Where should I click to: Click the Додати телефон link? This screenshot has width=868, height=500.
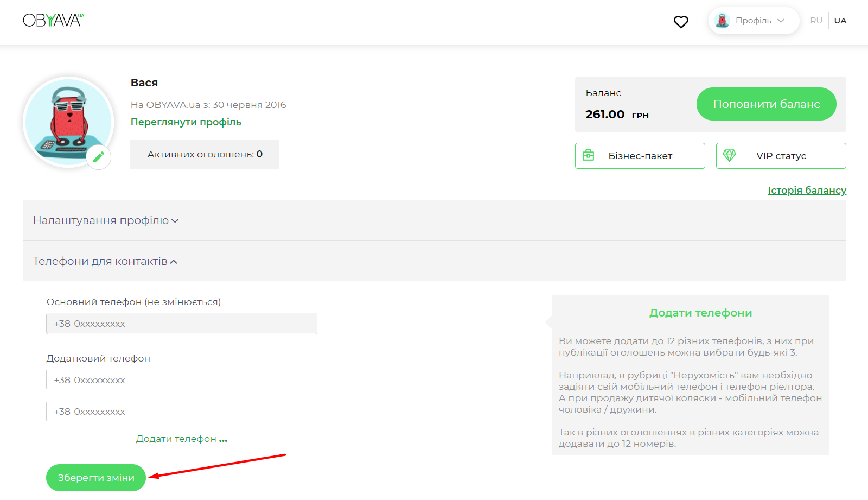181,439
